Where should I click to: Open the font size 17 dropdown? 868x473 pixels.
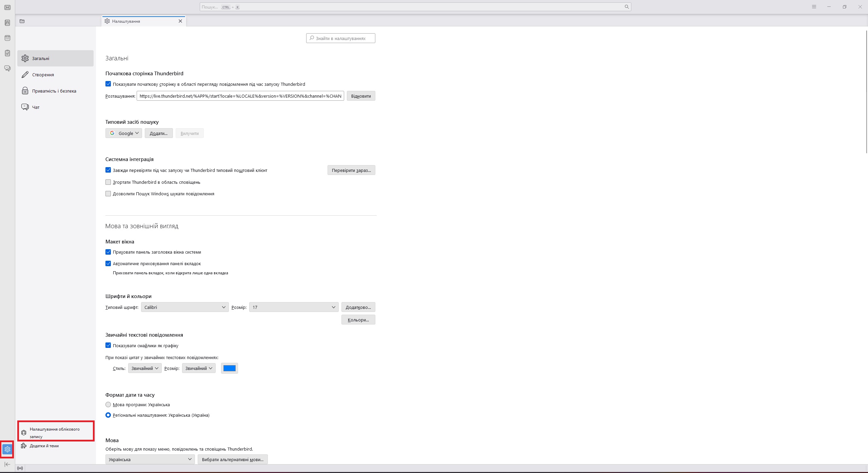pyautogui.click(x=294, y=307)
